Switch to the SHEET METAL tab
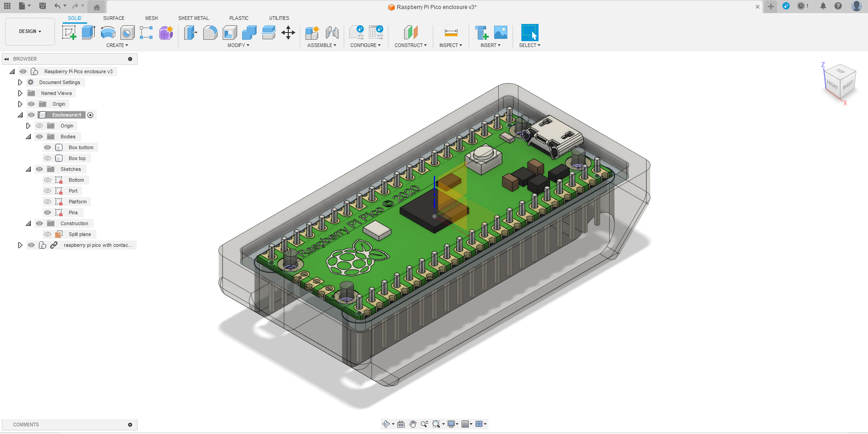This screenshot has width=868, height=434. pyautogui.click(x=193, y=18)
